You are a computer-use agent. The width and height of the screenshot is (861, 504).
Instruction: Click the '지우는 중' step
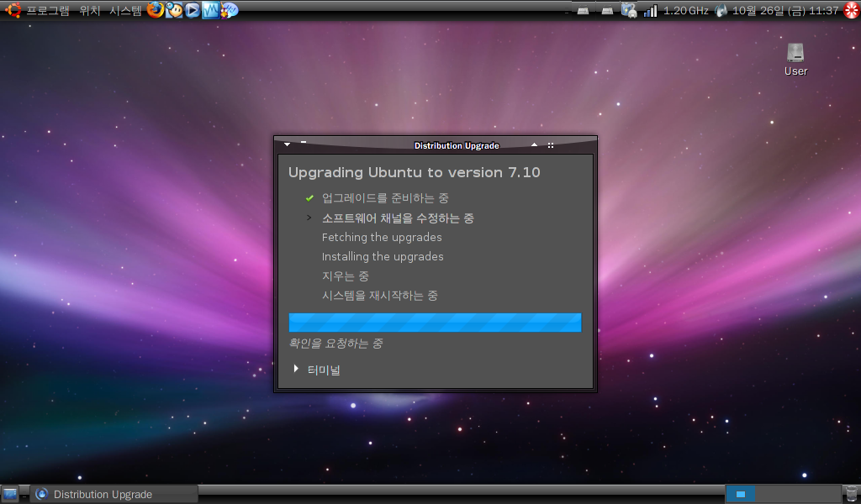pos(346,276)
